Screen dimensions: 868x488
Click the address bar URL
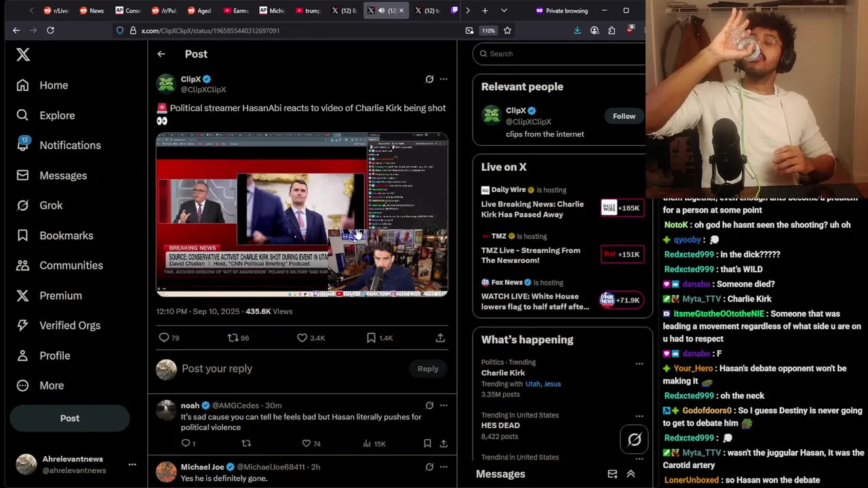(x=210, y=30)
